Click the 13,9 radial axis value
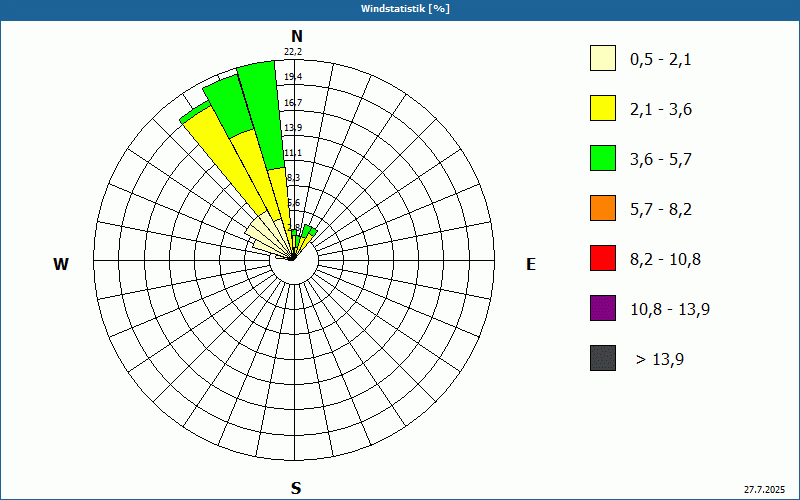The image size is (800, 500). point(293,128)
